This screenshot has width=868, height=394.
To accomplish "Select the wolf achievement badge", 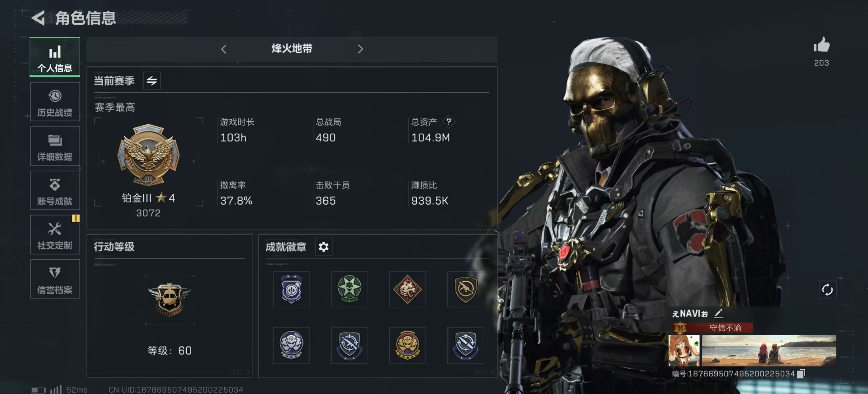I will [x=407, y=290].
